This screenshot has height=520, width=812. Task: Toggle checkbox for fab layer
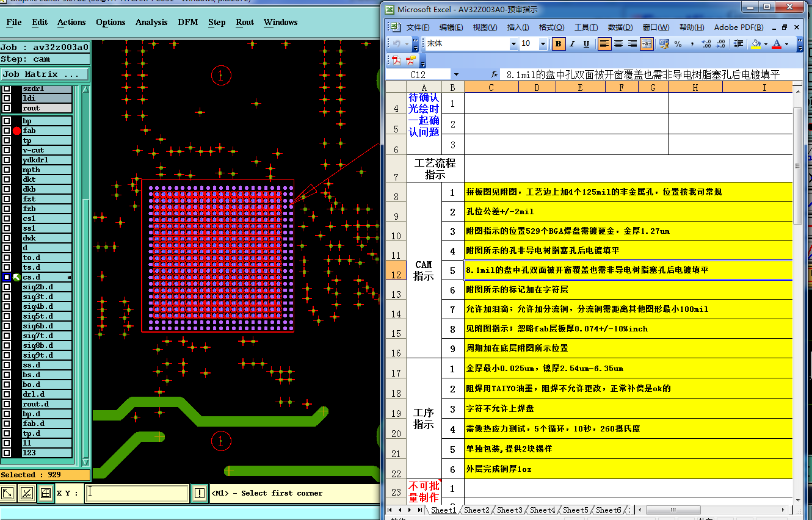pos(7,131)
